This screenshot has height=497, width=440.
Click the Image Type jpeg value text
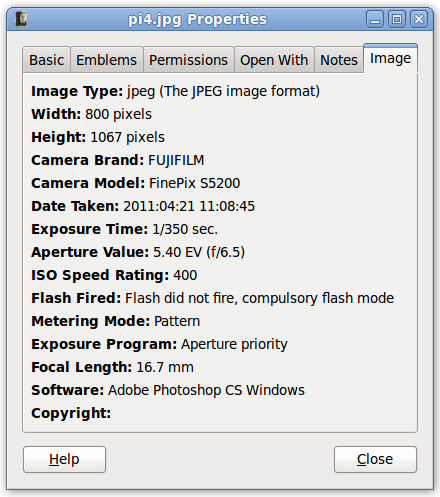[223, 91]
